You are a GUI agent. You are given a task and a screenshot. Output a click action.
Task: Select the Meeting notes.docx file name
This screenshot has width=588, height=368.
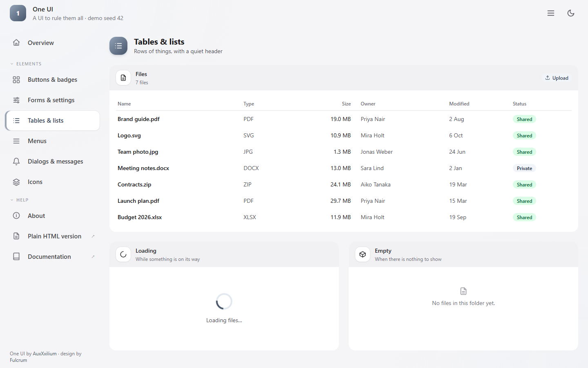(143, 168)
